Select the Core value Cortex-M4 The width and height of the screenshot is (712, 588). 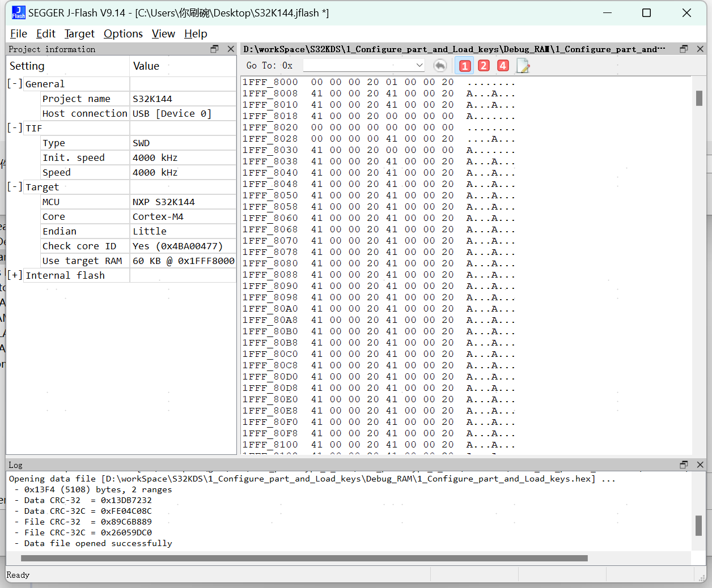click(158, 216)
